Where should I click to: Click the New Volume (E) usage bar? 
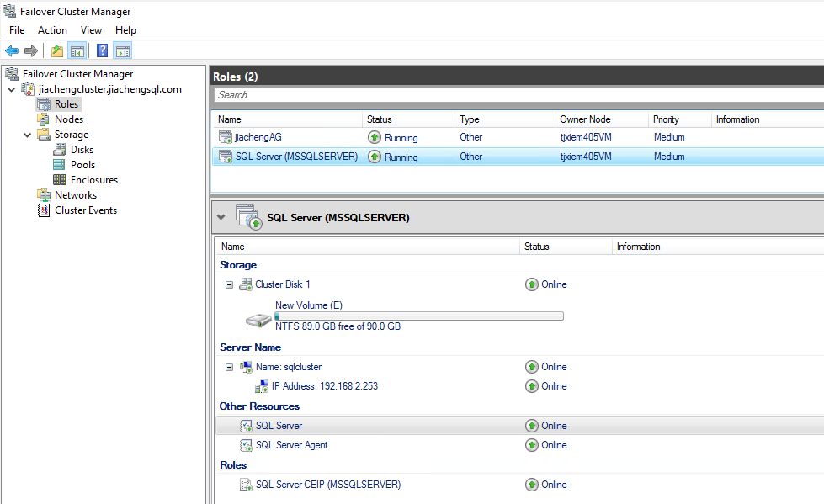click(418, 316)
